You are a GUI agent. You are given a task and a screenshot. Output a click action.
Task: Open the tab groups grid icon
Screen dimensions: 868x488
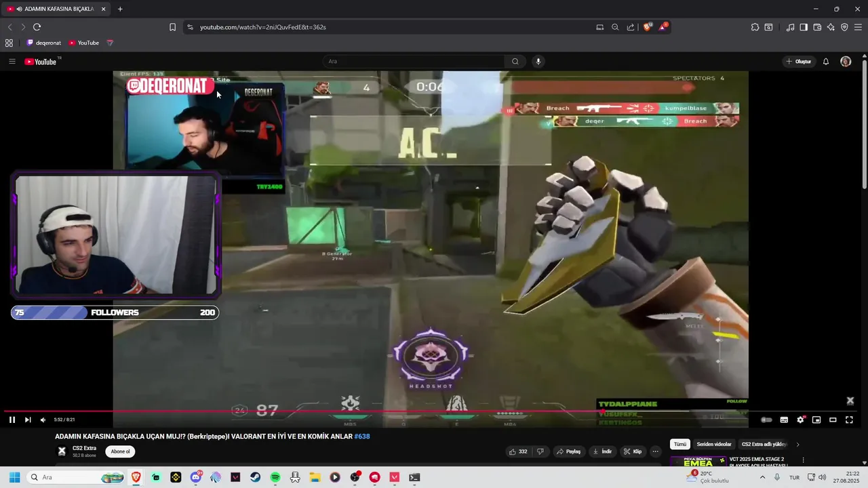pyautogui.click(x=9, y=43)
